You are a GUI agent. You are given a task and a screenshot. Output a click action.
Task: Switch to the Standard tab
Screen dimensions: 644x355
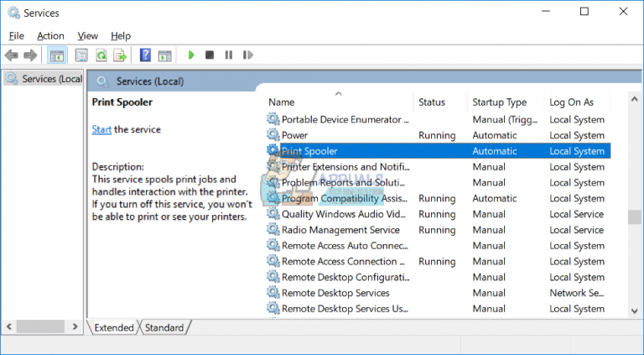click(x=164, y=327)
